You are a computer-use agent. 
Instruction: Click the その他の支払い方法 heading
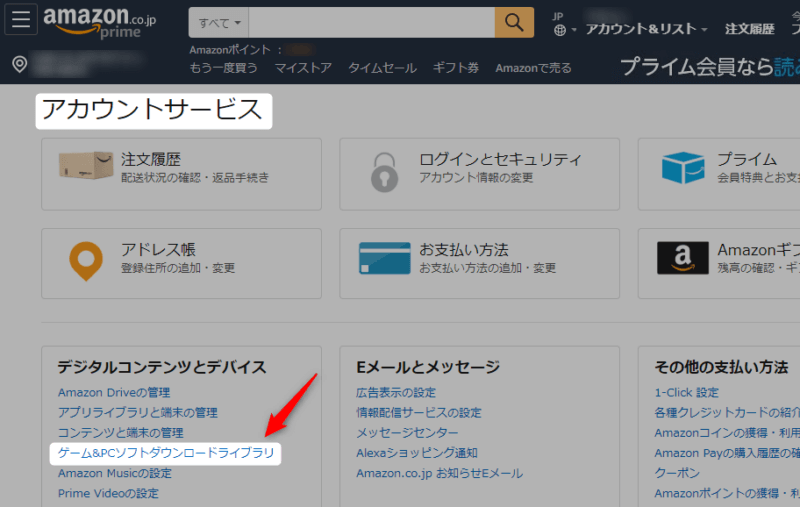(721, 367)
